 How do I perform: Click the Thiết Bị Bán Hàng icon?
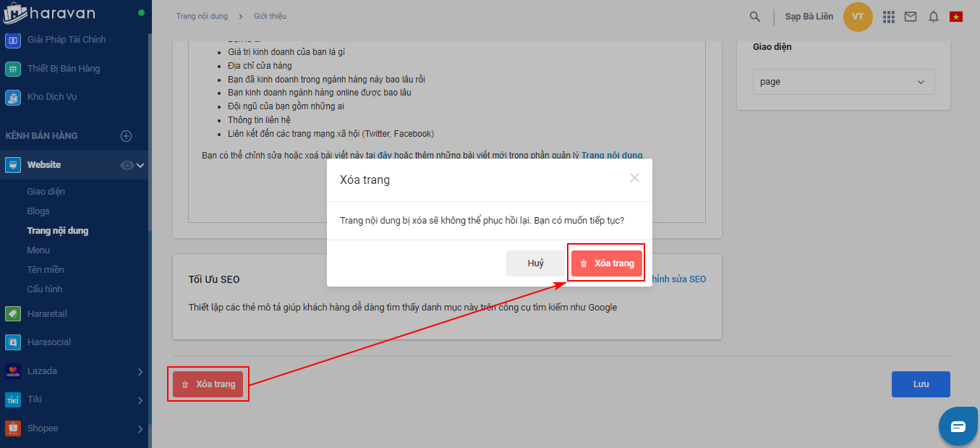(x=12, y=69)
